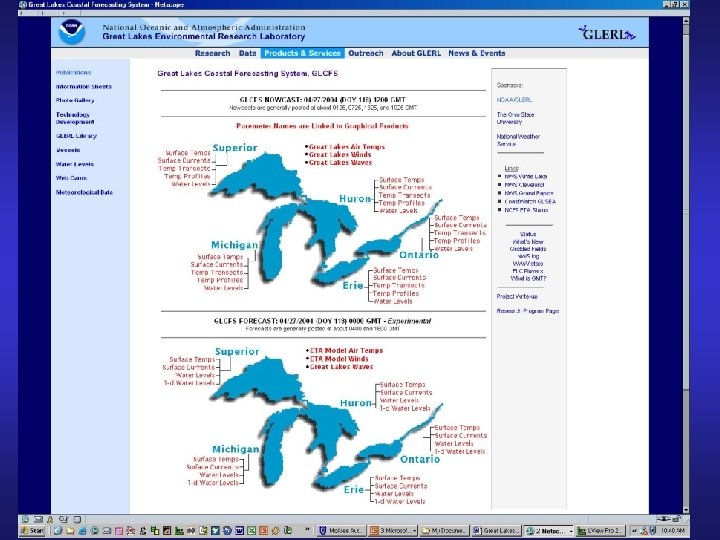
Task: Open What is GMT? link
Action: [x=528, y=278]
